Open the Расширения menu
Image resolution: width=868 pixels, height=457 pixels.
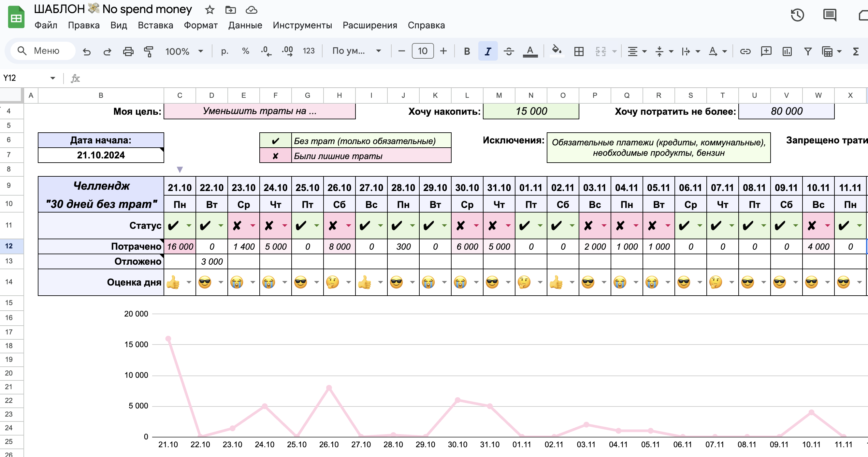point(369,25)
